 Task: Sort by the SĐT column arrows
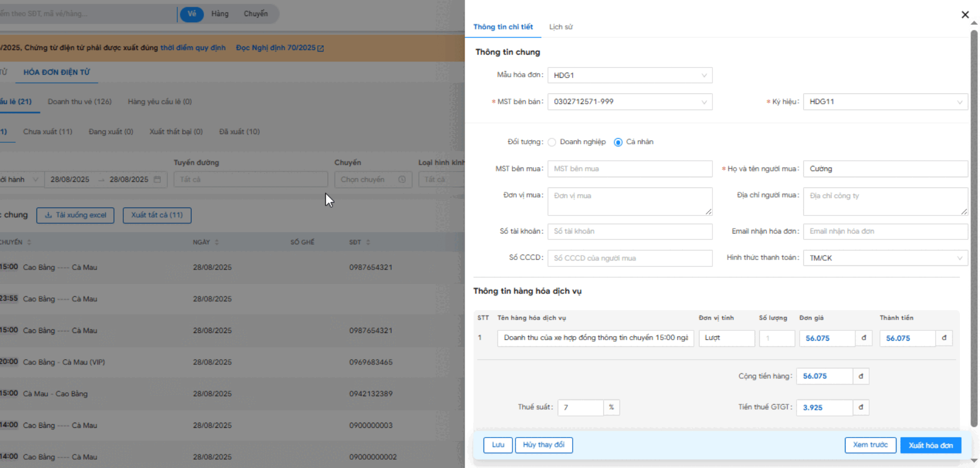(x=368, y=242)
